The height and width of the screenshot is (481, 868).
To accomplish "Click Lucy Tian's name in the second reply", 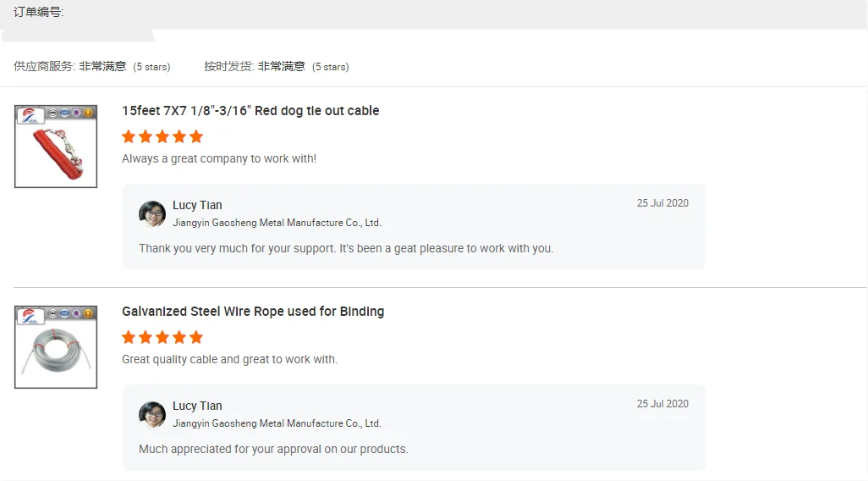I will point(197,406).
